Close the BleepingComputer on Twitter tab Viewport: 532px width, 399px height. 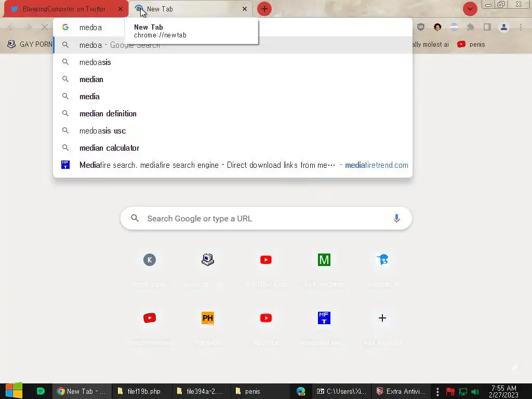coord(121,9)
